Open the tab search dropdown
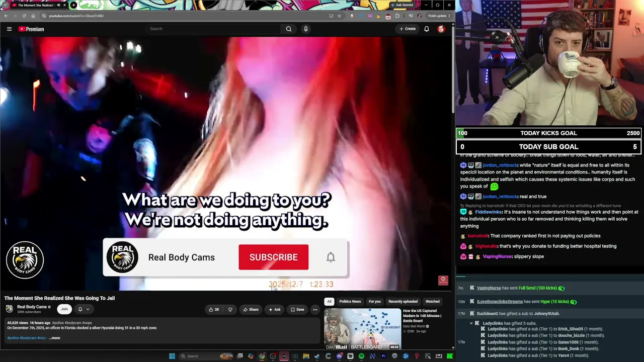The height and width of the screenshot is (362, 644). pyautogui.click(x=5, y=5)
